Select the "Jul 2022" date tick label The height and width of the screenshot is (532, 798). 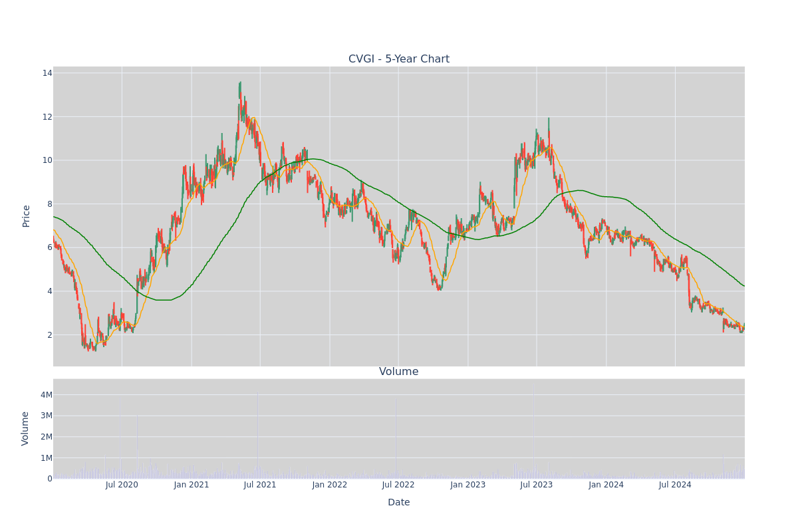398,485
